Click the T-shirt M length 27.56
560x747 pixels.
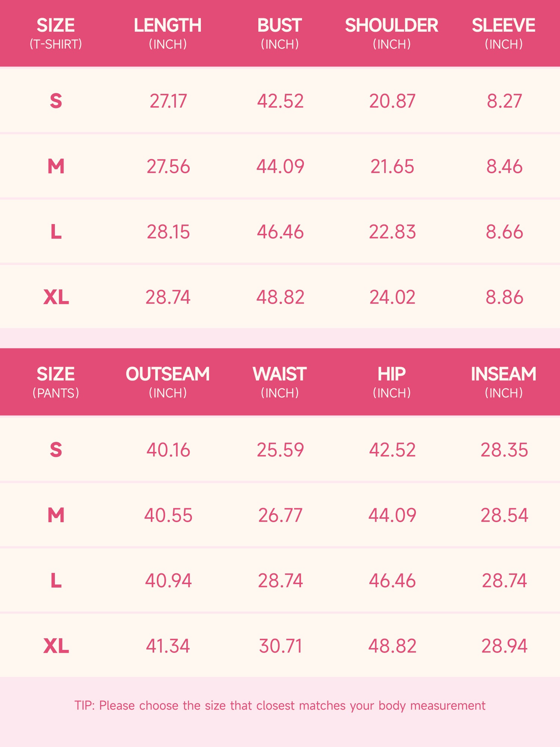tap(168, 166)
